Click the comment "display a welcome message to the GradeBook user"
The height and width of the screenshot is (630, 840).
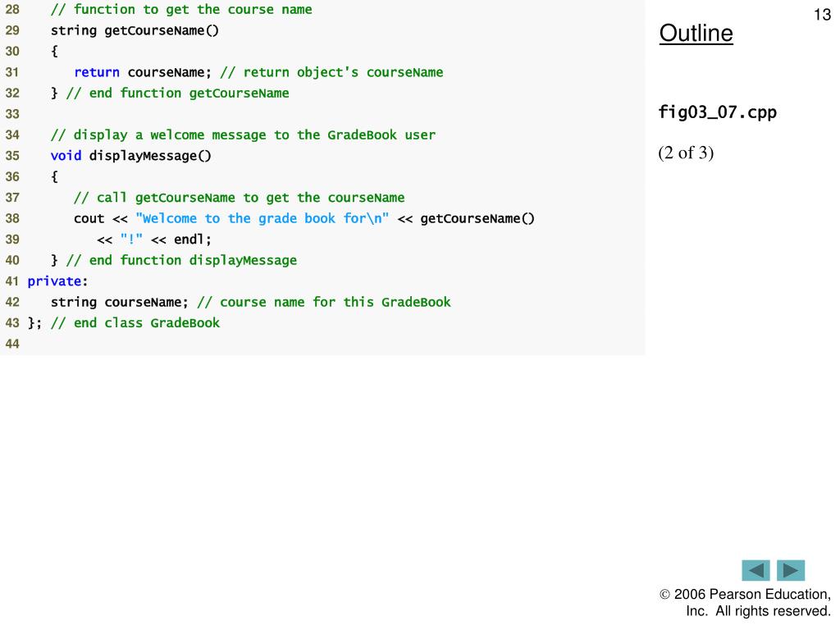click(243, 135)
